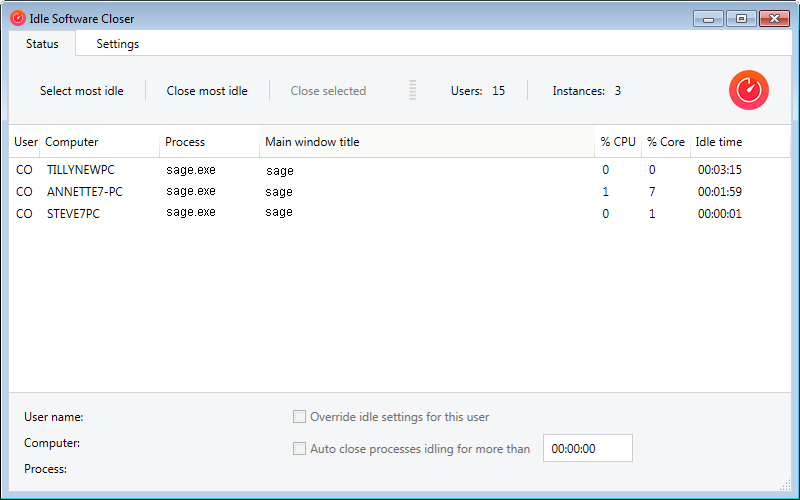Click the Close selected button
The width and height of the screenshot is (800, 500).
point(328,91)
